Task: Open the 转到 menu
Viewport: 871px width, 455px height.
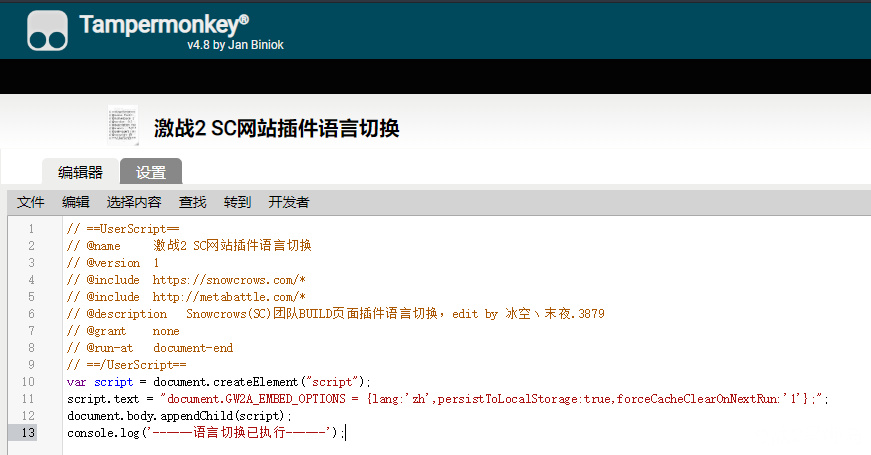Action: point(238,202)
